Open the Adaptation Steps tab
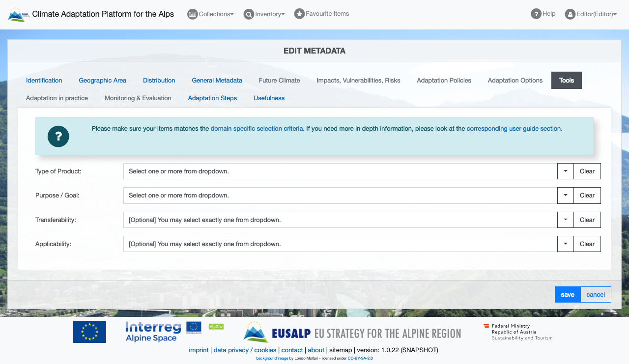Image resolution: width=629 pixels, height=364 pixels. coord(212,98)
